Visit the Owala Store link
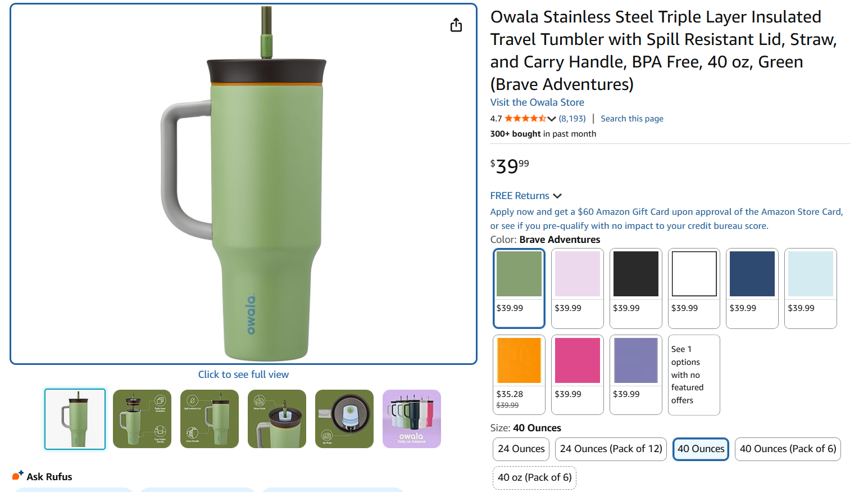The image size is (868, 492). pos(537,102)
